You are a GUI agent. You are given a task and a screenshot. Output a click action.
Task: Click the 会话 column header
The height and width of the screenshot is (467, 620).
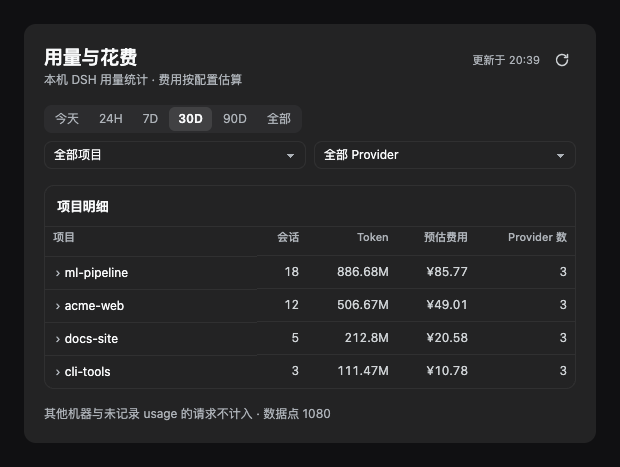pyautogui.click(x=288, y=237)
